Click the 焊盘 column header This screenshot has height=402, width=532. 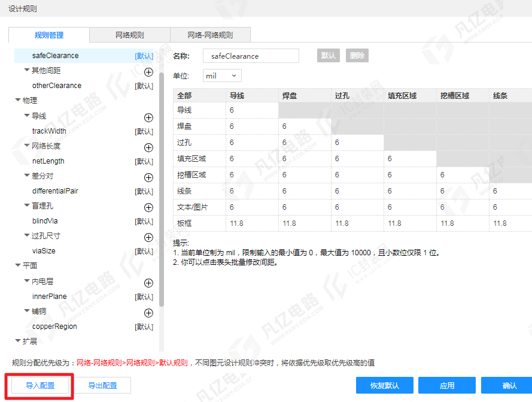305,95
